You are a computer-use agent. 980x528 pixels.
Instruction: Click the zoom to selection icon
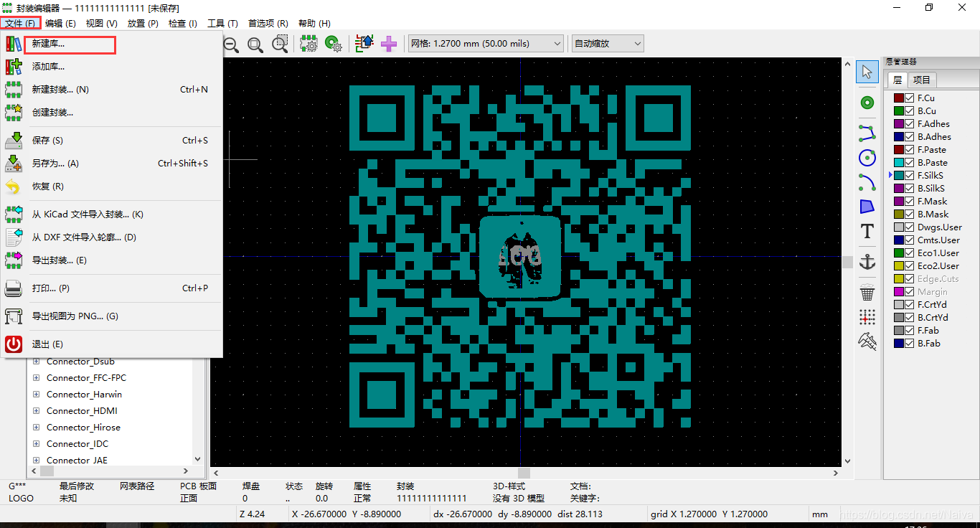coord(281,44)
